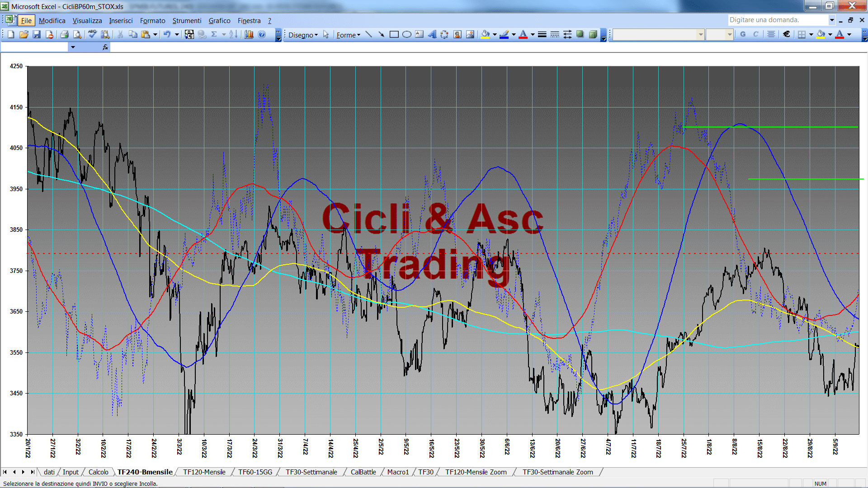The height and width of the screenshot is (488, 868).
Task: Insert a diagram or organization chart
Action: pyautogui.click(x=444, y=34)
